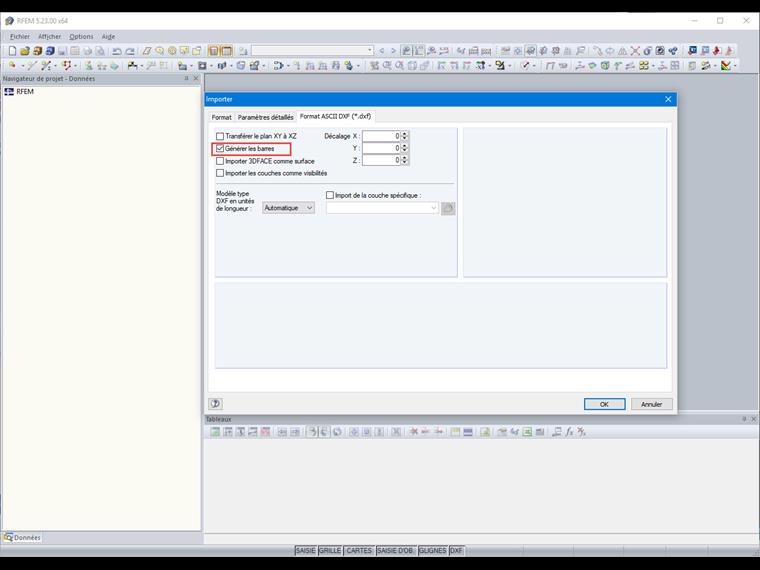Check Importer les couches comme visibilités
Screen dimensions: 760x570
[x=220, y=173]
